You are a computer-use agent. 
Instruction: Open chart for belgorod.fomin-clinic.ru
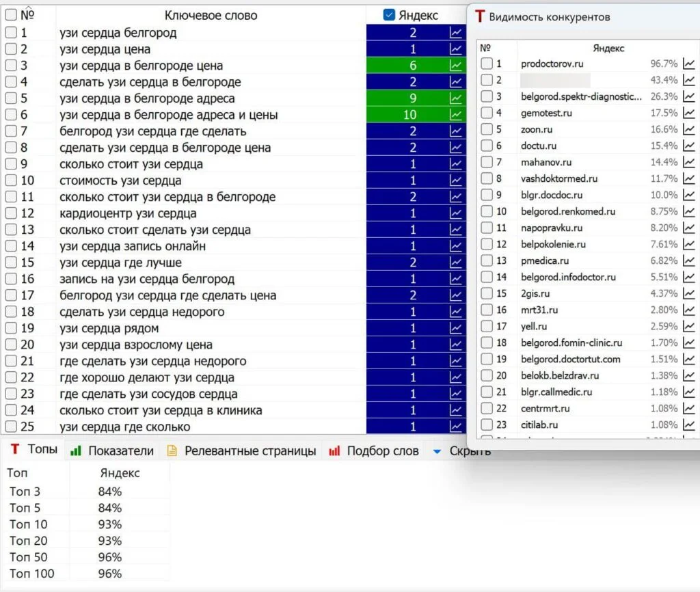tap(689, 343)
